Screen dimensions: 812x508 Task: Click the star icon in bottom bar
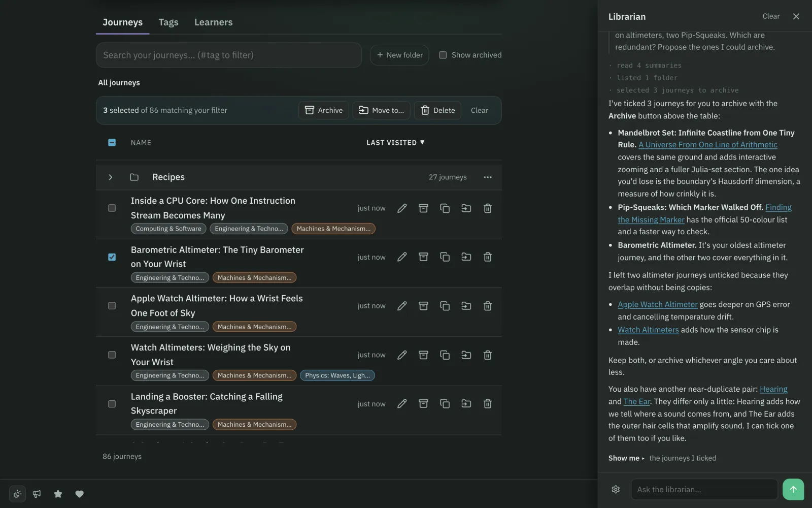point(58,494)
